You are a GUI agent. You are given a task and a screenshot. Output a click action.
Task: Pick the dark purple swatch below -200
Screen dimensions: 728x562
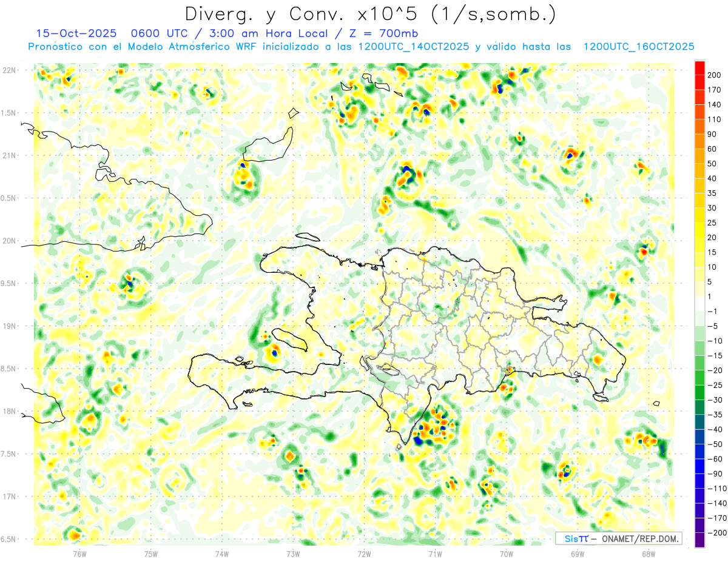[699, 540]
